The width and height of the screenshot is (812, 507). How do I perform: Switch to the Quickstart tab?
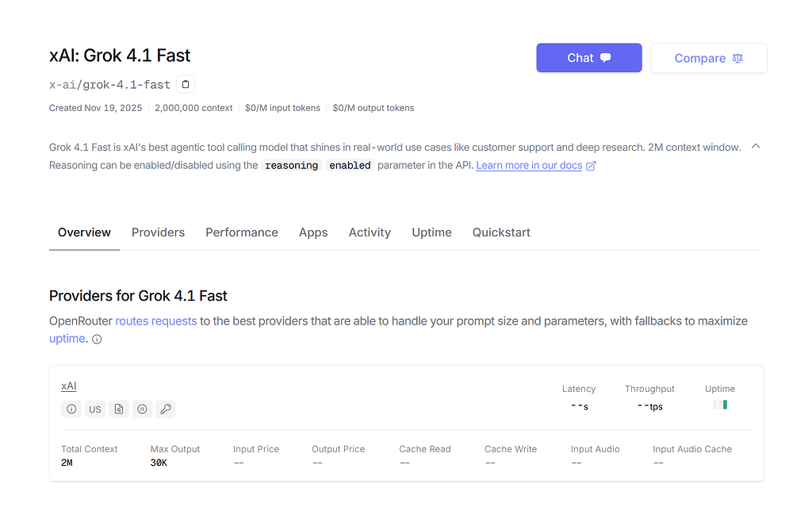501,232
